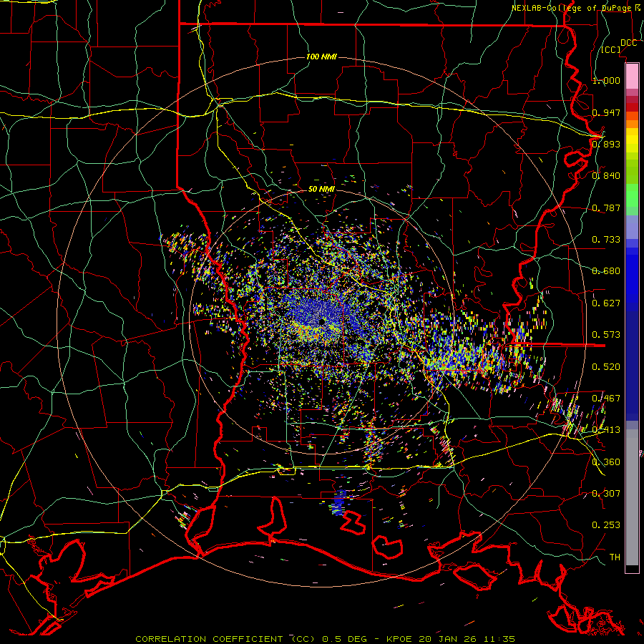The width and height of the screenshot is (644, 644).
Task: Click the gray lower section of the color bar
Action: pyautogui.click(x=632, y=497)
